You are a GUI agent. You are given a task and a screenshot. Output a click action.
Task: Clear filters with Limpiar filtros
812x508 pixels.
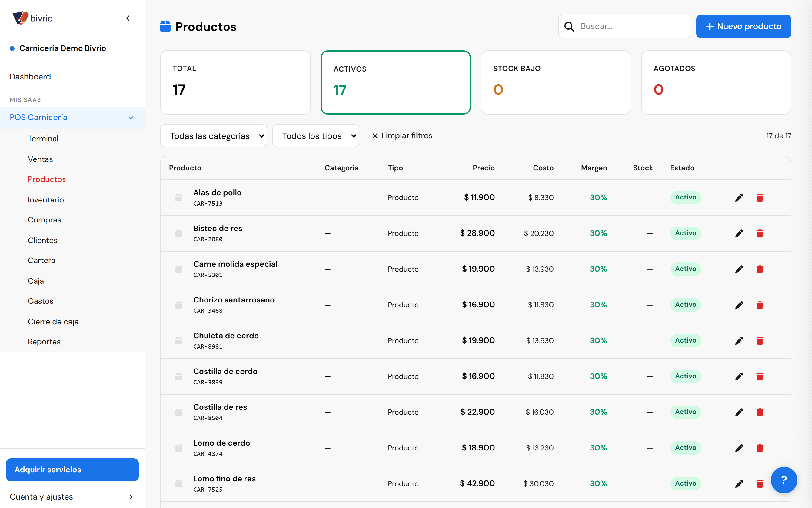(402, 136)
